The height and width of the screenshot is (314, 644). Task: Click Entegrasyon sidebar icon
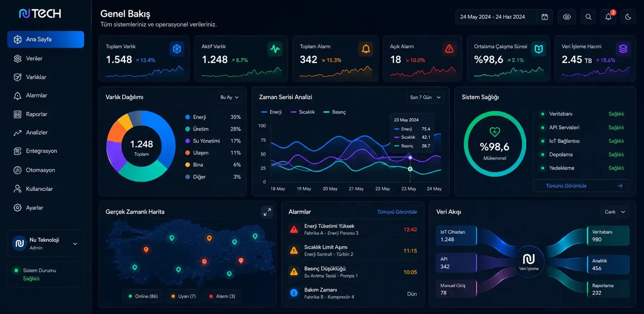pos(17,151)
